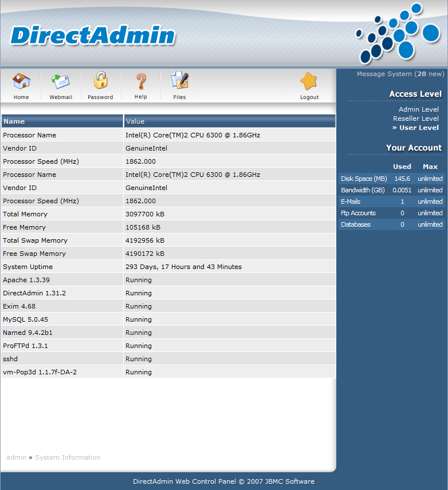
Task: Click the Disk Space (MB) label
Action: coord(364,179)
